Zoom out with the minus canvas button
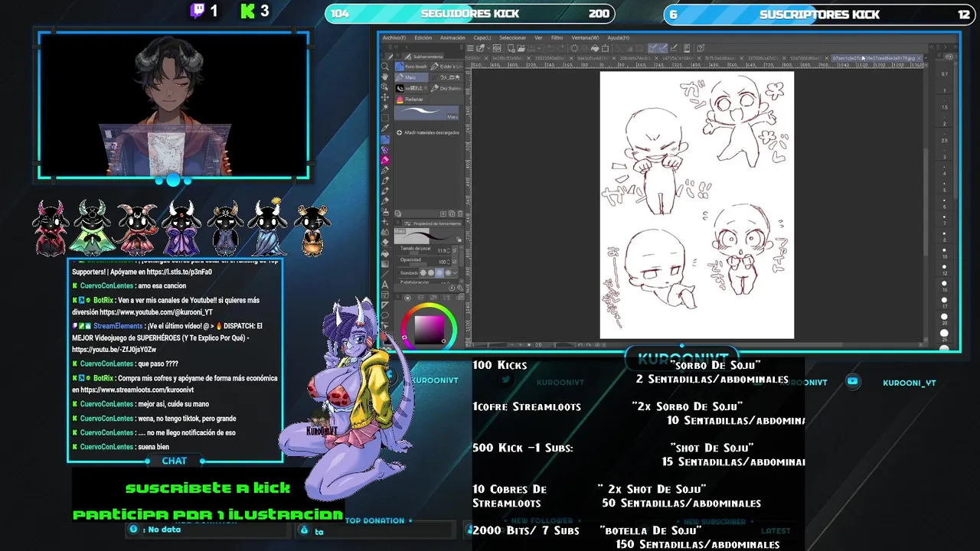Image resolution: width=980 pixels, height=551 pixels. [512, 345]
